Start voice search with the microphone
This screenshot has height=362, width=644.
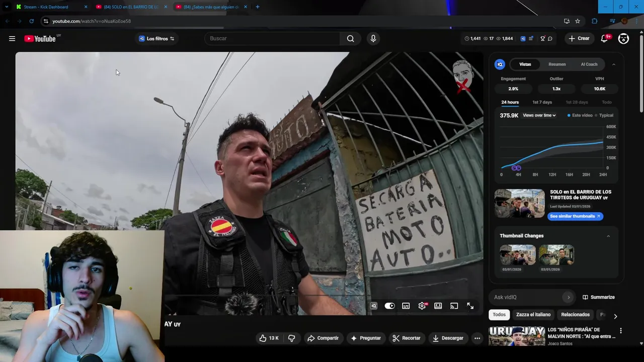click(373, 39)
